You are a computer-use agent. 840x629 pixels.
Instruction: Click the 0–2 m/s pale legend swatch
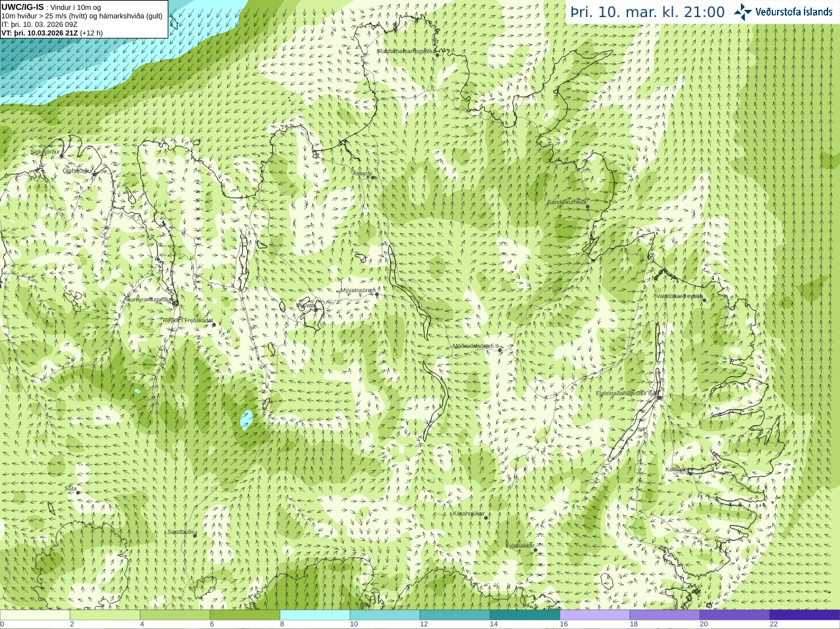pos(35,615)
